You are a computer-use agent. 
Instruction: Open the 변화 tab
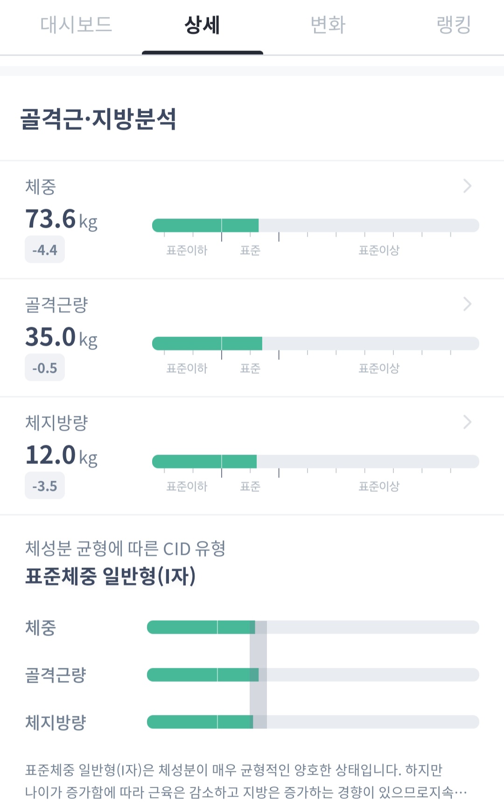click(x=328, y=25)
